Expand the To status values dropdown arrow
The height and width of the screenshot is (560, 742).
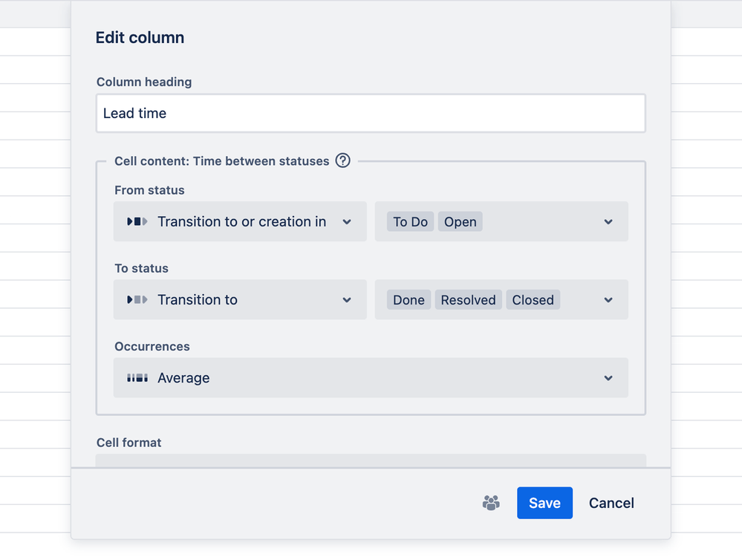click(x=608, y=300)
